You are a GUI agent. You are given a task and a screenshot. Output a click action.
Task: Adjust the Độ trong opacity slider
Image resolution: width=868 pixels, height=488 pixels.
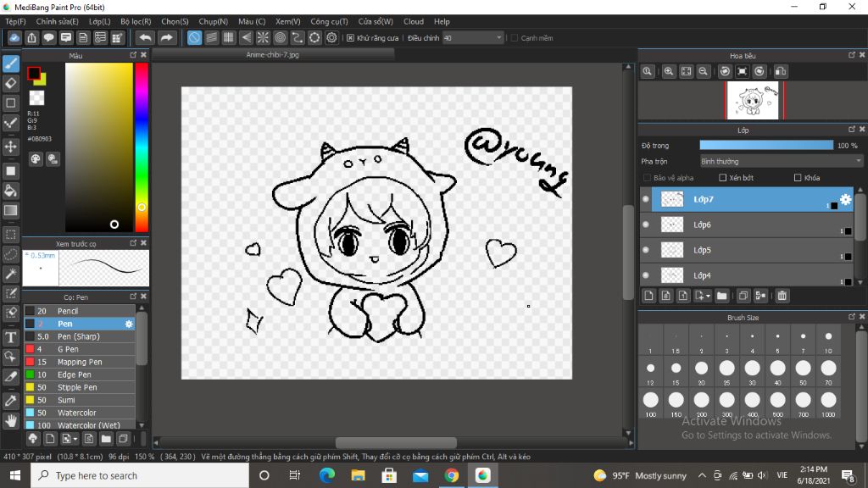point(766,145)
